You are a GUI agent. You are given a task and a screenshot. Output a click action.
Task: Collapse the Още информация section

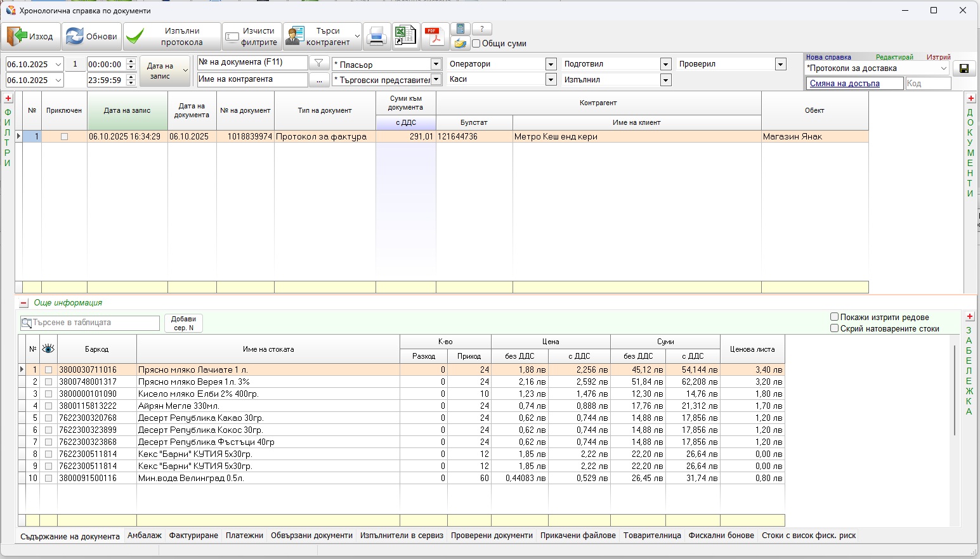click(x=23, y=304)
